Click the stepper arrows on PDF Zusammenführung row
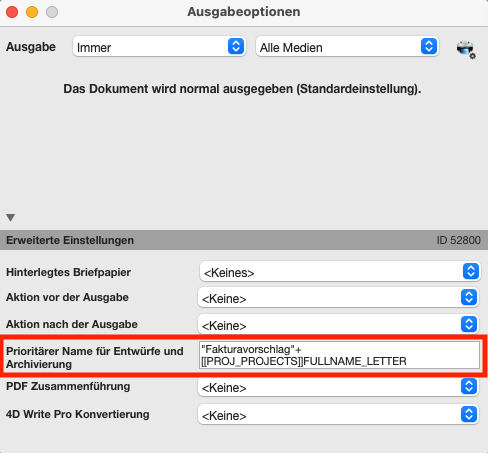488x453 pixels. pyautogui.click(x=469, y=387)
